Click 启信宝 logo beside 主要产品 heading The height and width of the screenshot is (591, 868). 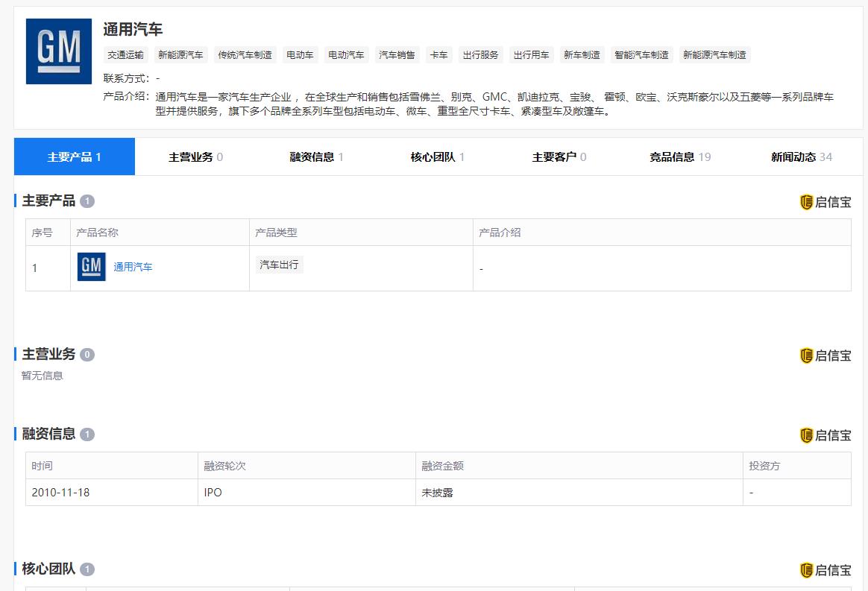point(825,202)
